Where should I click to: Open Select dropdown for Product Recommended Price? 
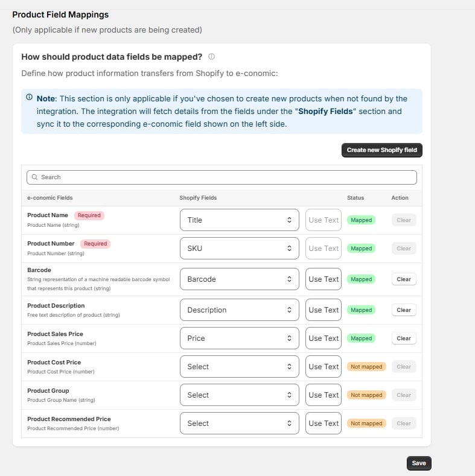[240, 423]
